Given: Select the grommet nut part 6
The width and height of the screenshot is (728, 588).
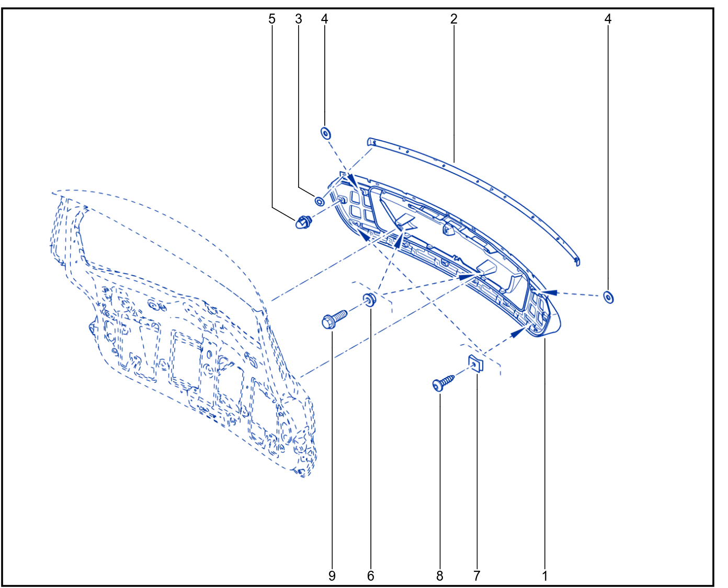Looking at the screenshot, I should coord(370,300).
